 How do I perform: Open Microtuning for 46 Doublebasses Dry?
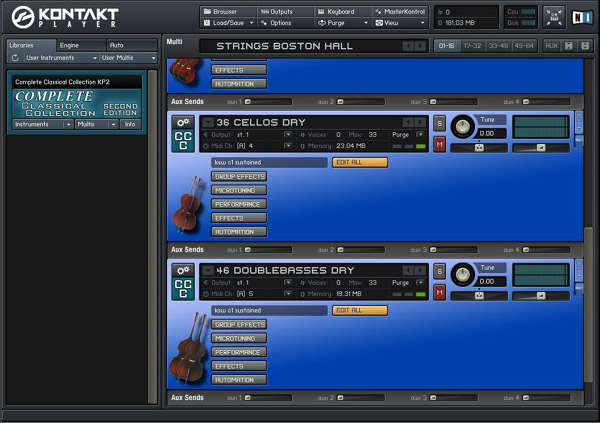(239, 338)
